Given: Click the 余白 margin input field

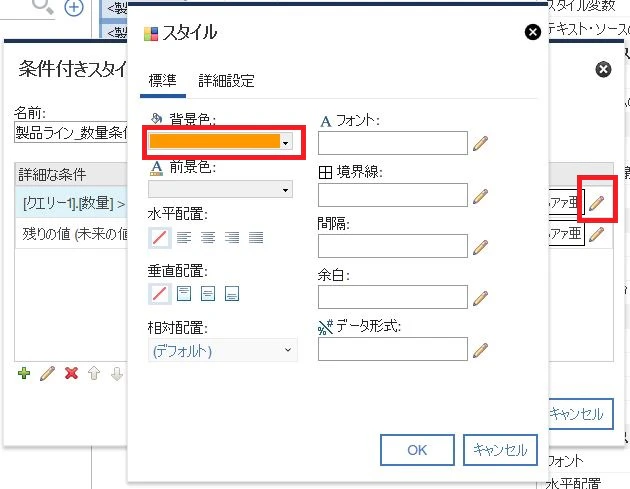Looking at the screenshot, I should coord(393,297).
